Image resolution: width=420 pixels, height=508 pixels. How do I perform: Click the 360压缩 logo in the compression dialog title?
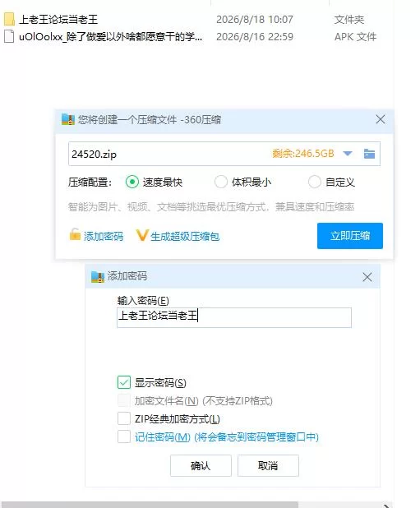(67, 119)
